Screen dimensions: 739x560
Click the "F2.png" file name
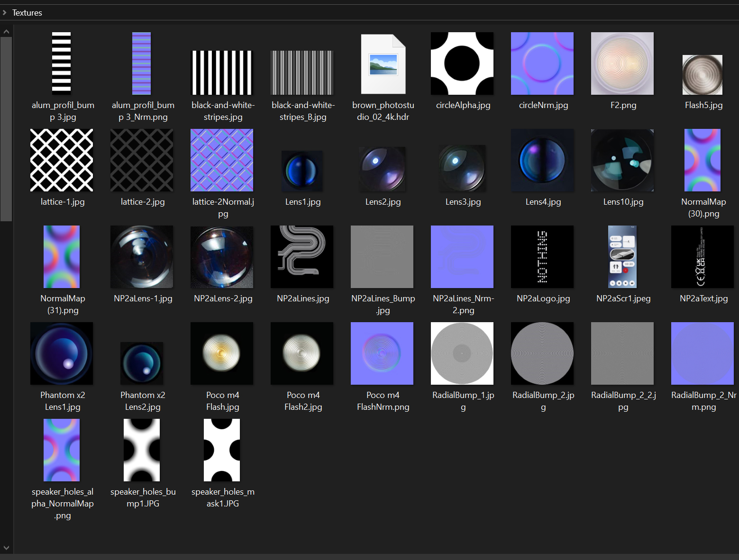click(623, 105)
